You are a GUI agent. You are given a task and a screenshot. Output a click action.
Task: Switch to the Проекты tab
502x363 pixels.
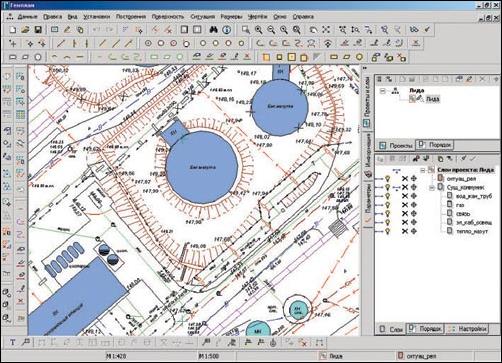tap(396, 145)
